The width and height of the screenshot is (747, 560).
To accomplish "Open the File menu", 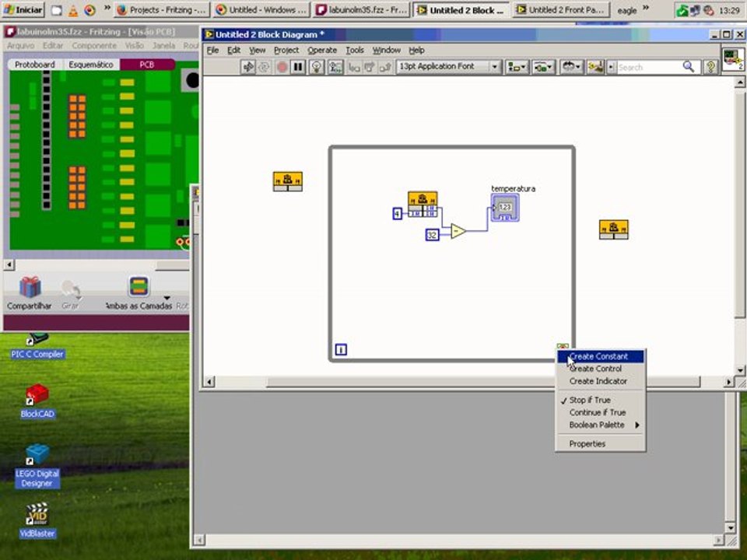I will coord(212,50).
